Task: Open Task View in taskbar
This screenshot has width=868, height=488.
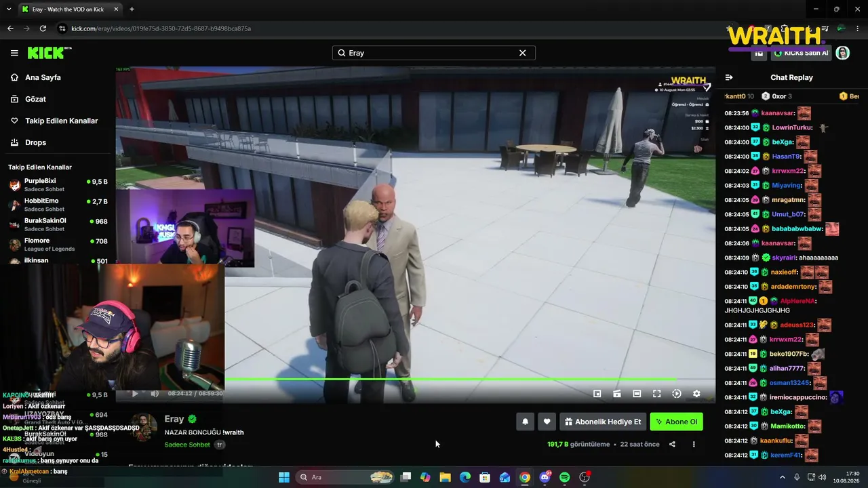Action: coord(406,477)
